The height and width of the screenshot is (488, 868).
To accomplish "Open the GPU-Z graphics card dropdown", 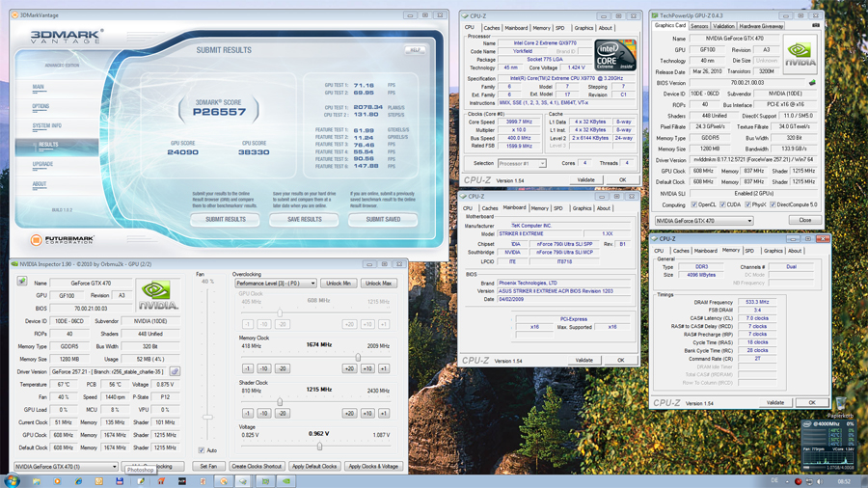I will [704, 220].
